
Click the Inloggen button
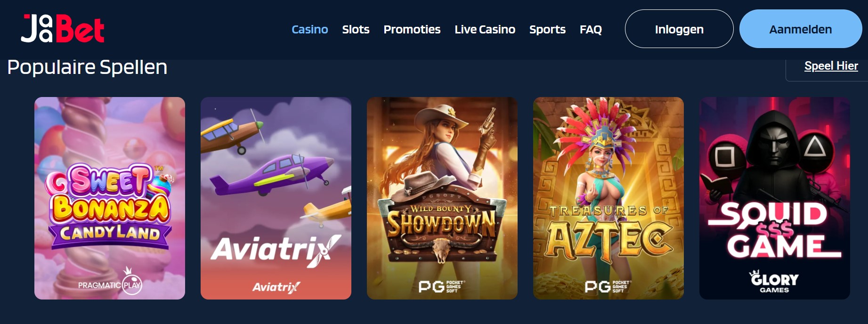[x=679, y=29]
